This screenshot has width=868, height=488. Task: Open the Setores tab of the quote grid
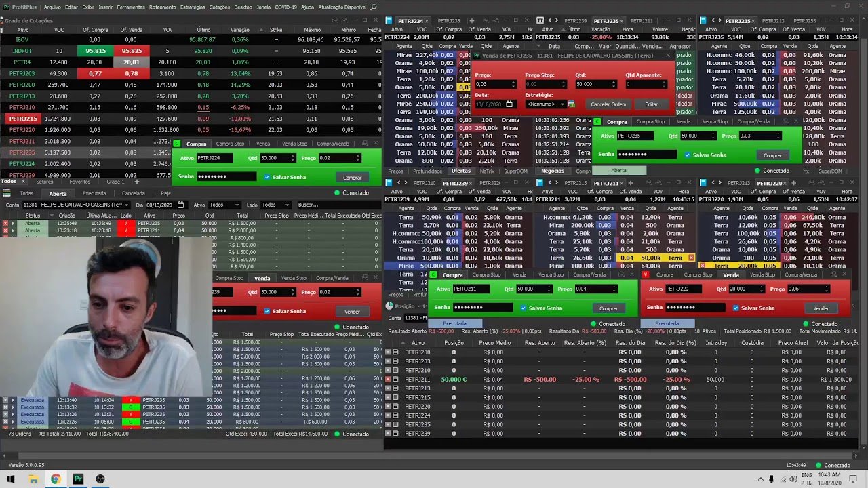pos(45,182)
